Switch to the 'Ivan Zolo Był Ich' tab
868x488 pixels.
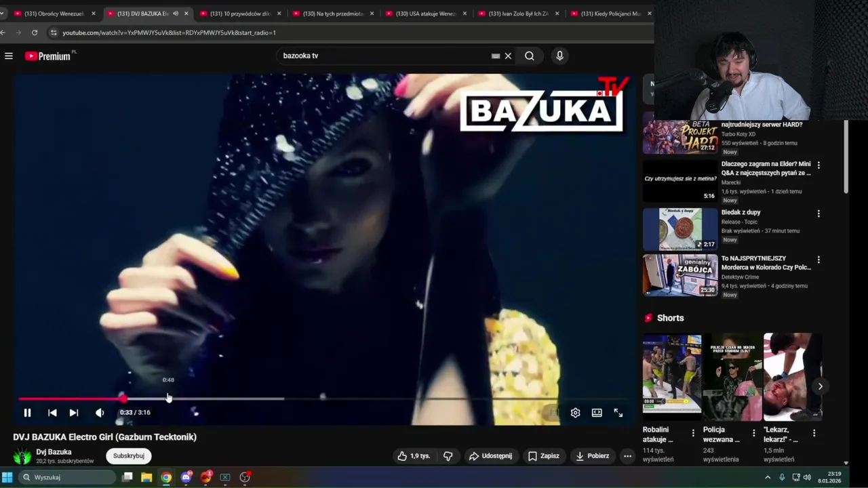(x=519, y=14)
